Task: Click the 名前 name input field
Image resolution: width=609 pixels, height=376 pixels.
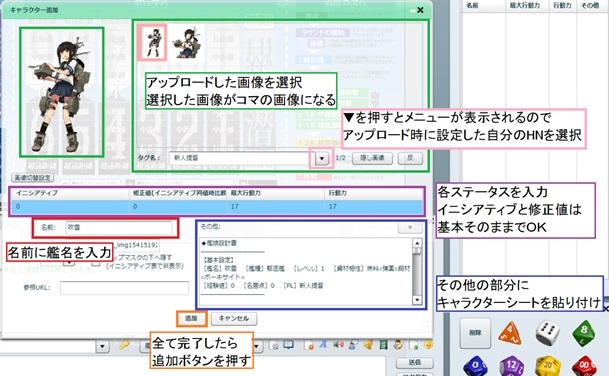Action: (x=118, y=228)
